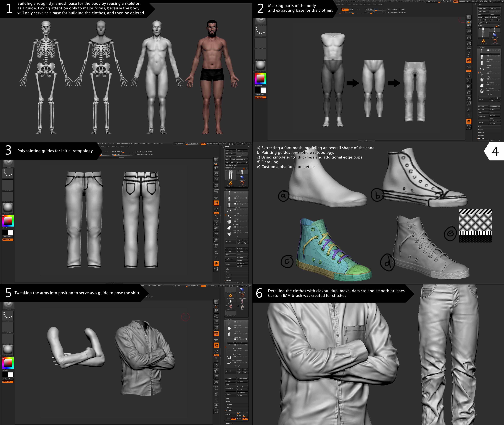Toggle the TBorder option in Extract settings
Image resolution: width=504 pixels, height=425 pixels.
pyautogui.click(x=245, y=419)
